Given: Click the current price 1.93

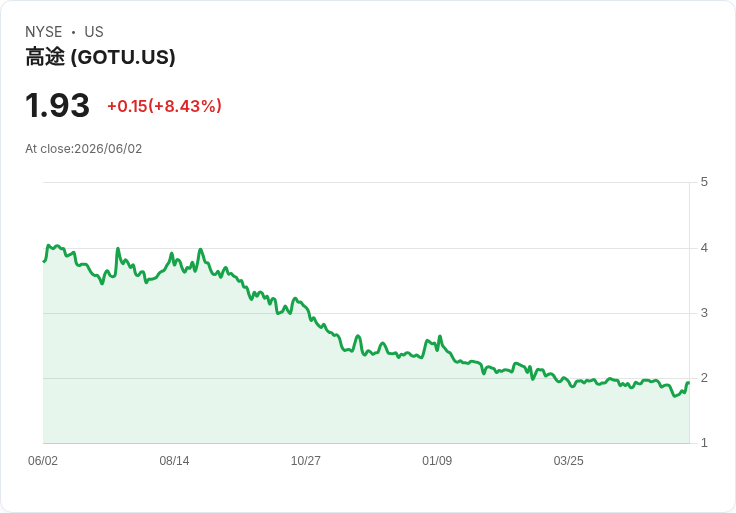Looking at the screenshot, I should pyautogui.click(x=57, y=105).
